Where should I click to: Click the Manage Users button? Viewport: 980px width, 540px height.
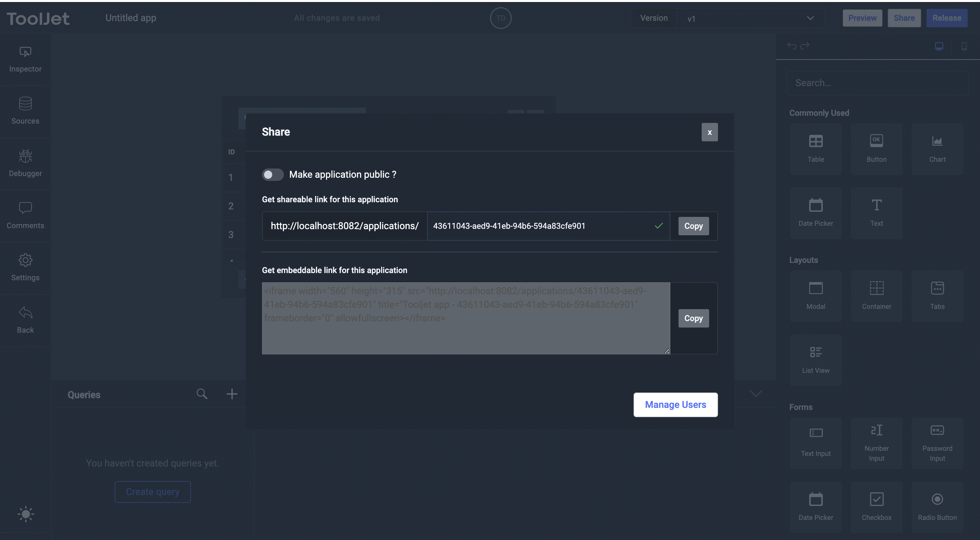point(675,404)
